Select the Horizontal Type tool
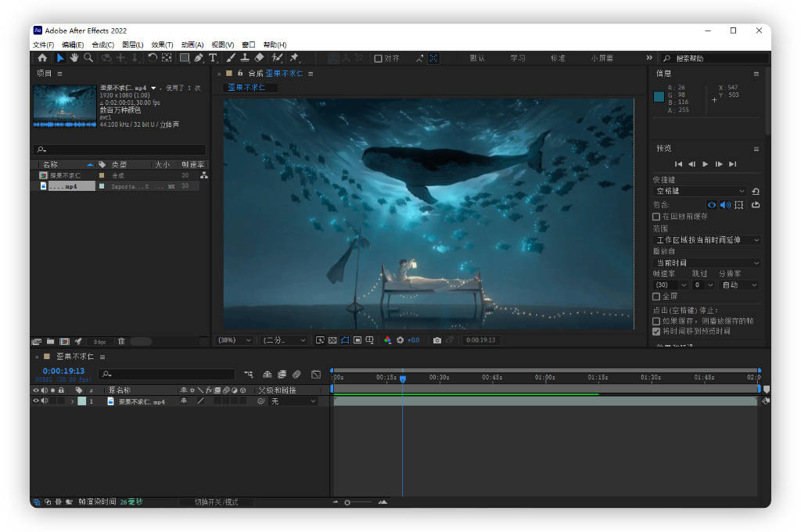The width and height of the screenshot is (801, 532). coord(211,57)
